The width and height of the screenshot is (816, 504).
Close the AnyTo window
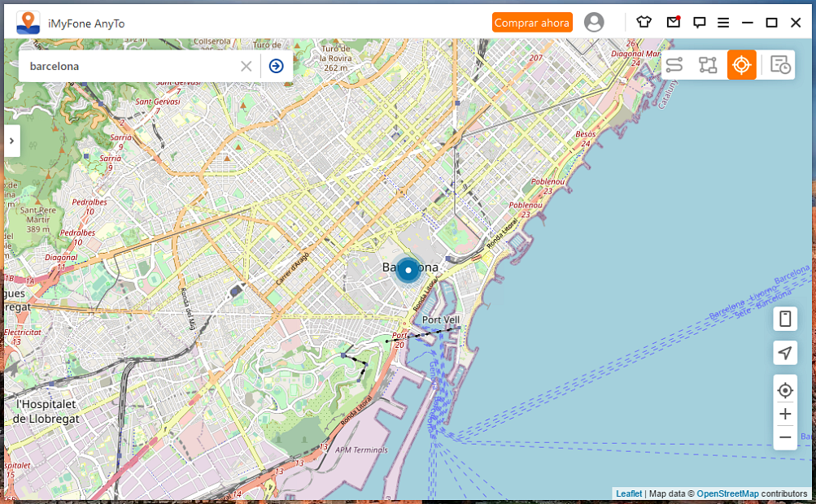(x=796, y=23)
